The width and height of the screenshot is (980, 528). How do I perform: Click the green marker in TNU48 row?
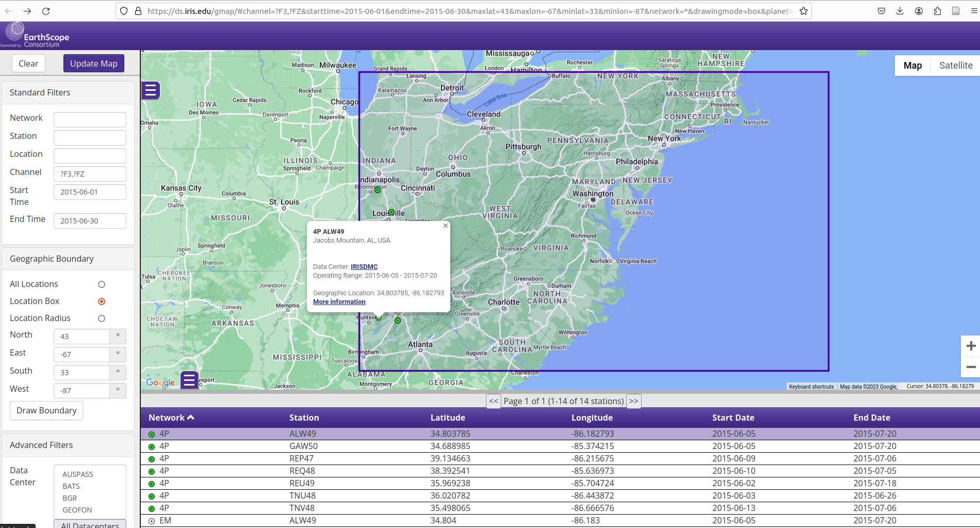click(152, 496)
